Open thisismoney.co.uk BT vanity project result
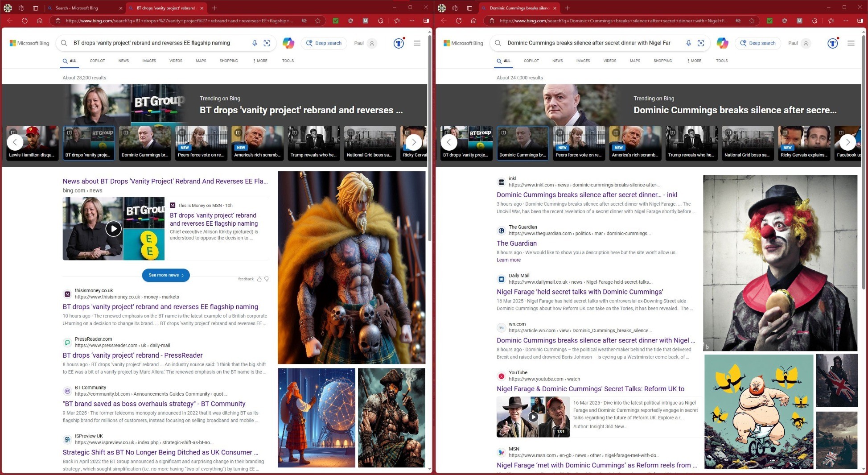Screen dimensions: 868x475 [160, 307]
